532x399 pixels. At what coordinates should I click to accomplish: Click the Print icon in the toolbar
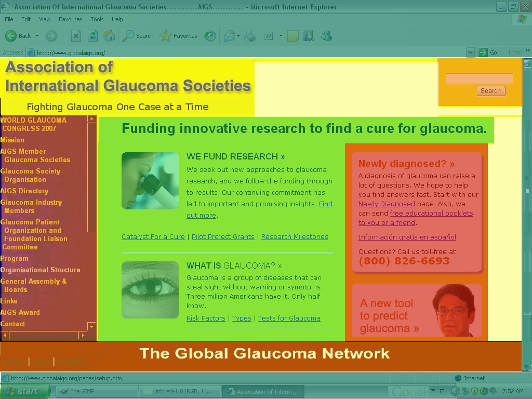(x=250, y=36)
